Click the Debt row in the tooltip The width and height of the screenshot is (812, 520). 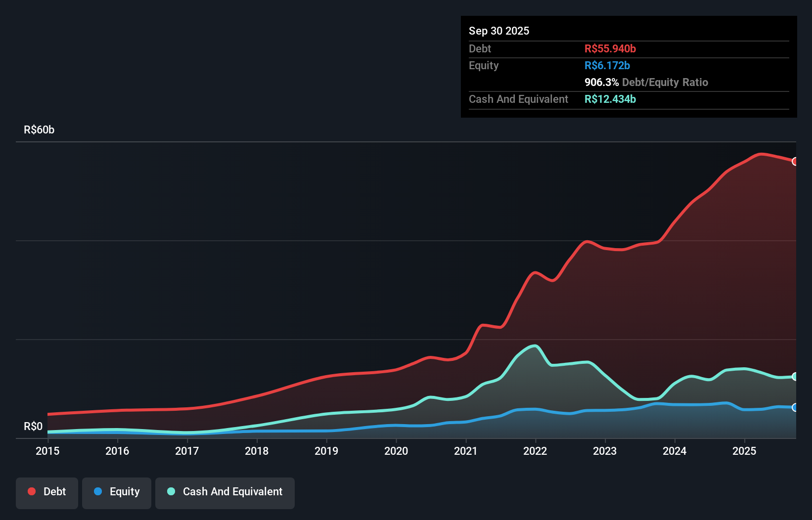[x=480, y=48]
